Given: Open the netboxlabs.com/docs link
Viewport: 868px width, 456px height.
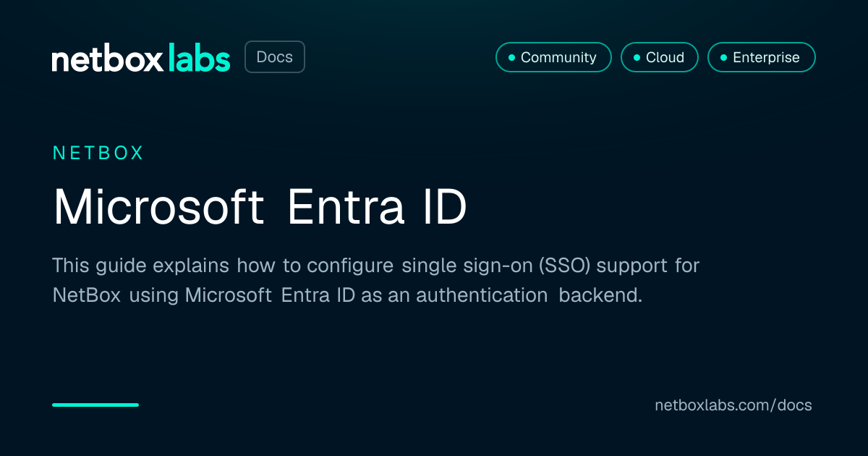Looking at the screenshot, I should (733, 405).
